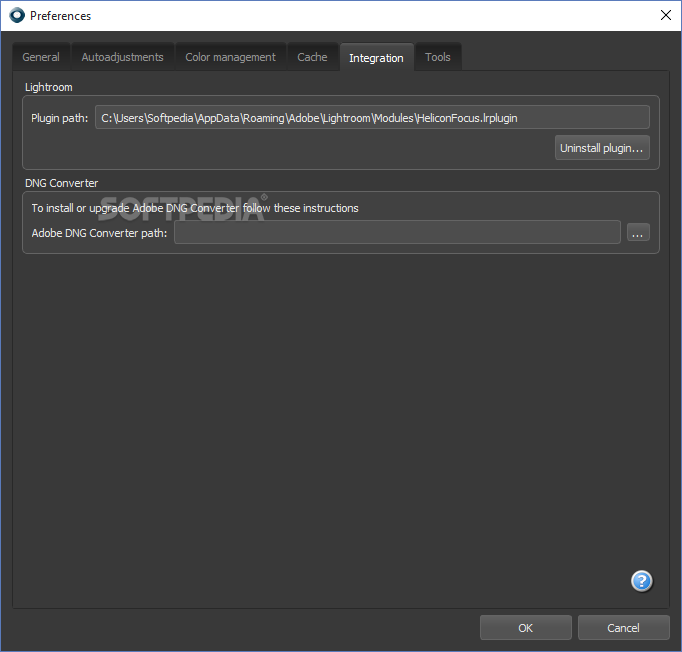Select the Integration tab
The height and width of the screenshot is (652, 682).
pyautogui.click(x=376, y=57)
